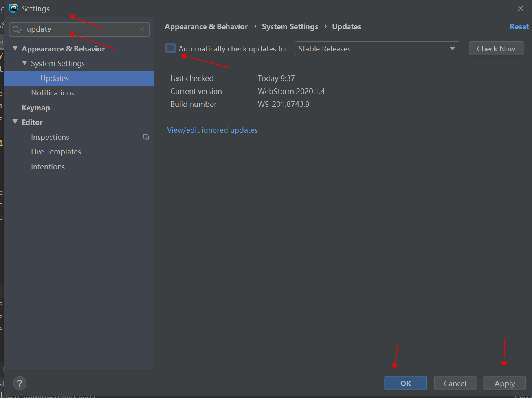This screenshot has height=398, width=532.
Task: Click the Current version label
Action: click(x=196, y=91)
